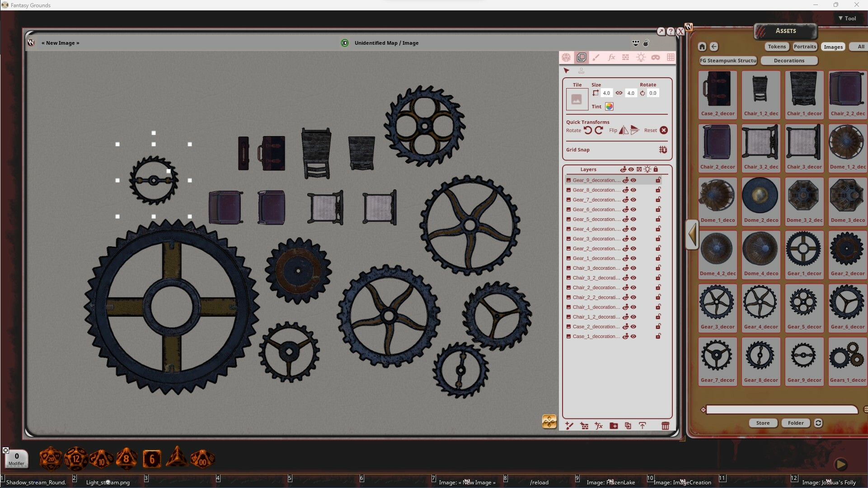
Task: Toggle visibility of the Chair_3_decoration layer
Action: coord(633,268)
